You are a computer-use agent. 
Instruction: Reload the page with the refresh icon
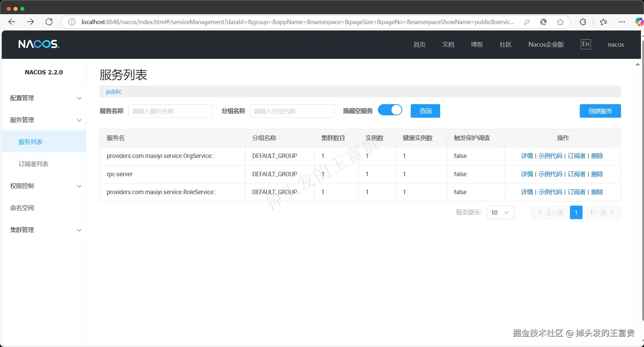point(49,22)
